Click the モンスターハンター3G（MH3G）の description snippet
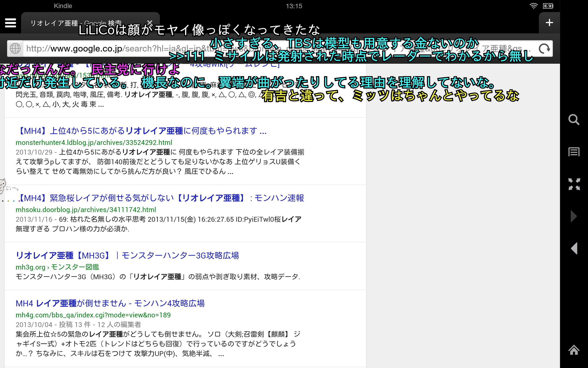The width and height of the screenshot is (588, 368). (x=158, y=277)
